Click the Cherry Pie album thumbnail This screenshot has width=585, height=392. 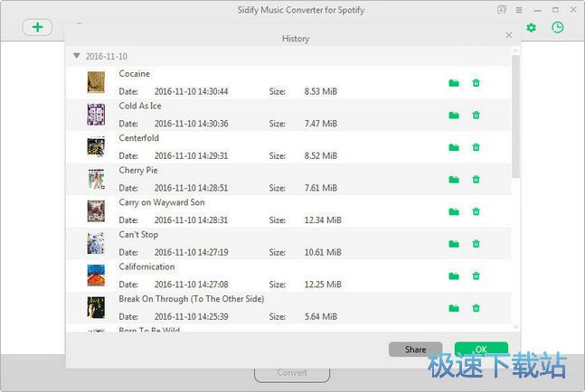(96, 179)
